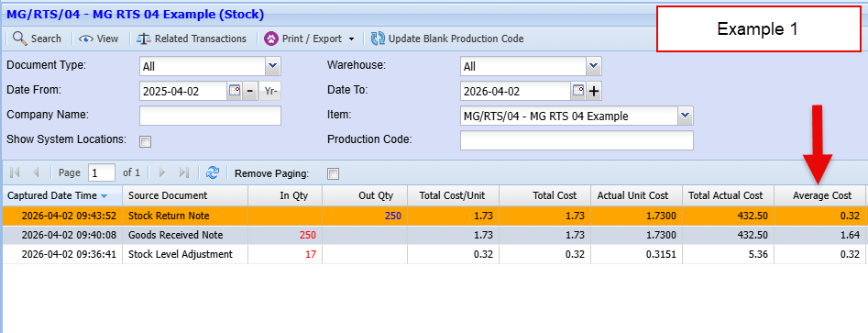Click the Search magnifier toolbar button
Image resolution: width=868 pixels, height=333 pixels.
click(37, 39)
